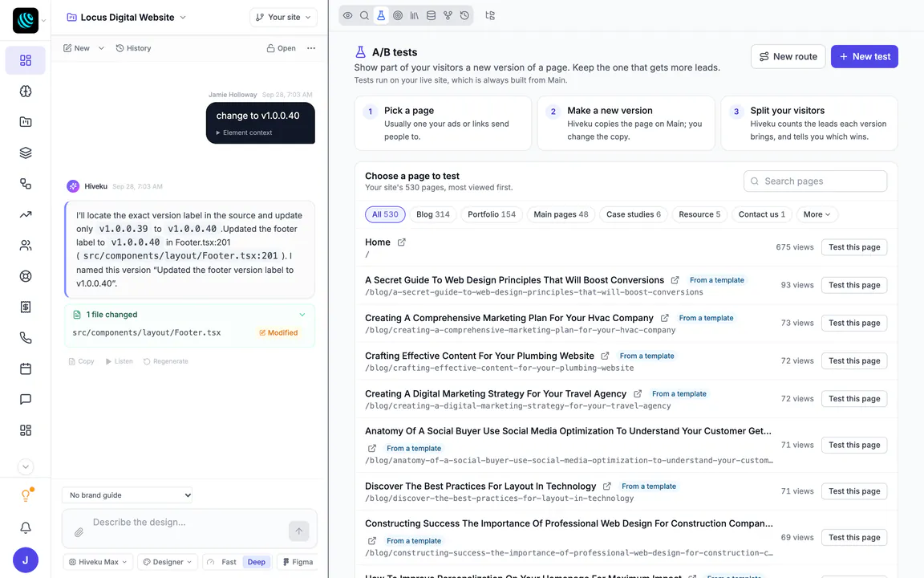
Task: Open the No brand guide dropdown
Action: (128, 495)
